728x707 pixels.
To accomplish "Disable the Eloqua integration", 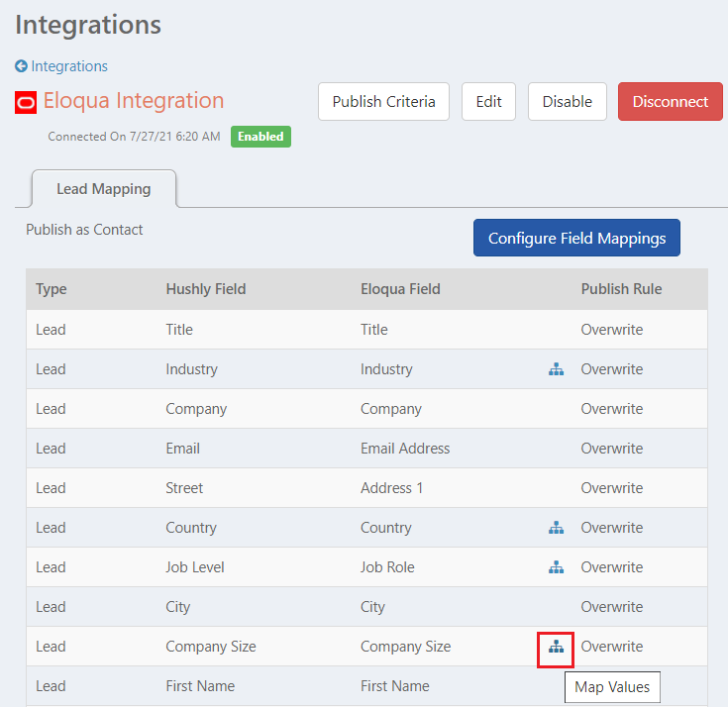I will [568, 102].
